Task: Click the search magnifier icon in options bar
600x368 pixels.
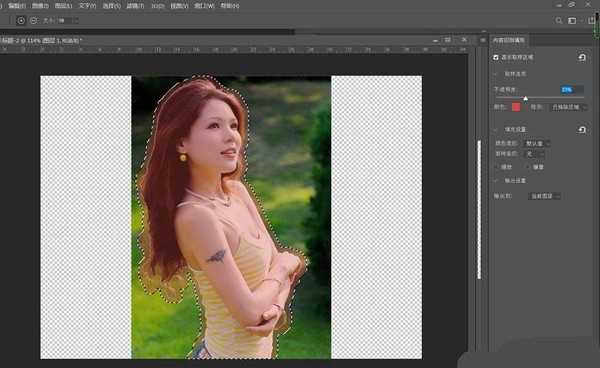Action: pyautogui.click(x=559, y=21)
